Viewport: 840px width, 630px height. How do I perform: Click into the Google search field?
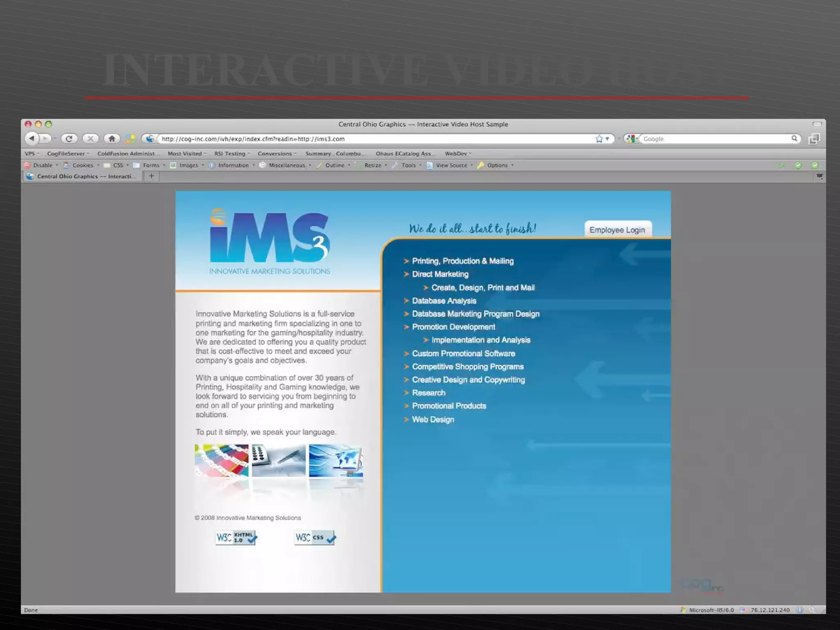point(716,139)
